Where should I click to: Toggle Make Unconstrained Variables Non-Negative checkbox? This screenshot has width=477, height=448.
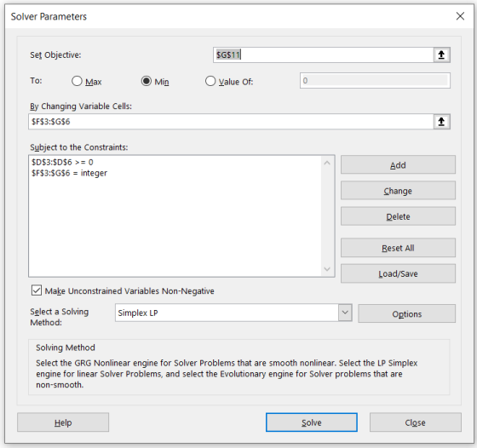tap(37, 290)
